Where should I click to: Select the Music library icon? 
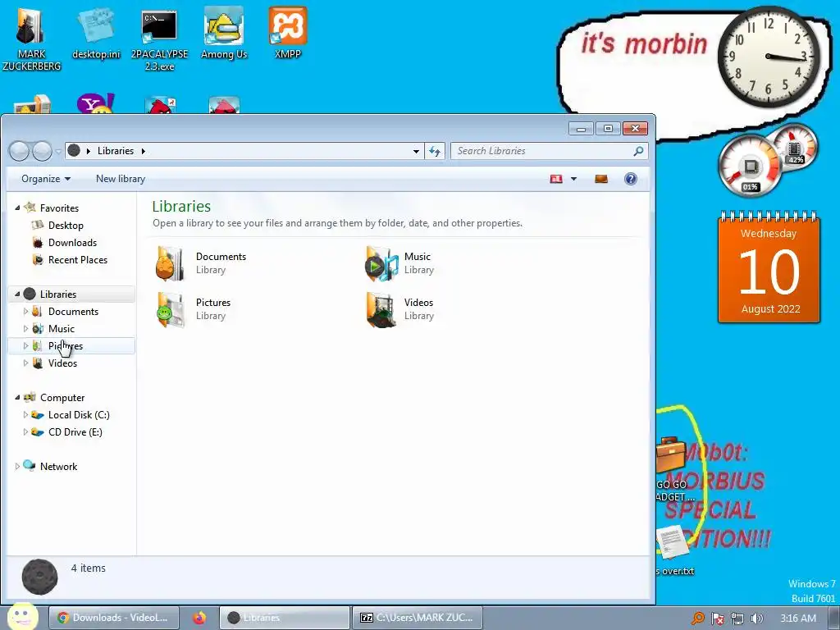[x=381, y=263]
